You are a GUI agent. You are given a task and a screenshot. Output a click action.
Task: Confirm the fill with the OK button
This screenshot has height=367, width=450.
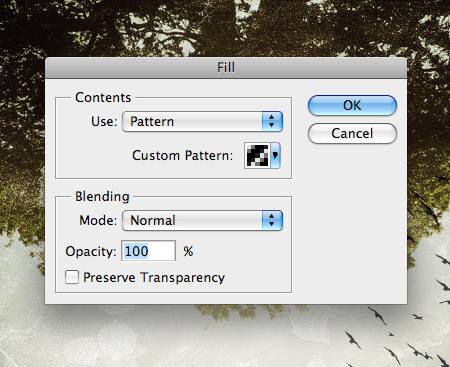[x=352, y=105]
